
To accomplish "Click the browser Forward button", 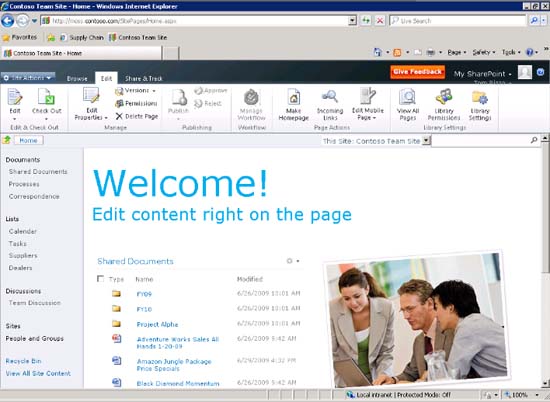I will point(23,21).
